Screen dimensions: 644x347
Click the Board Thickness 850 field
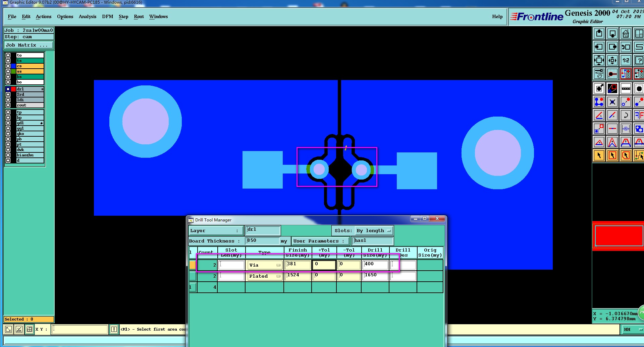tap(263, 240)
